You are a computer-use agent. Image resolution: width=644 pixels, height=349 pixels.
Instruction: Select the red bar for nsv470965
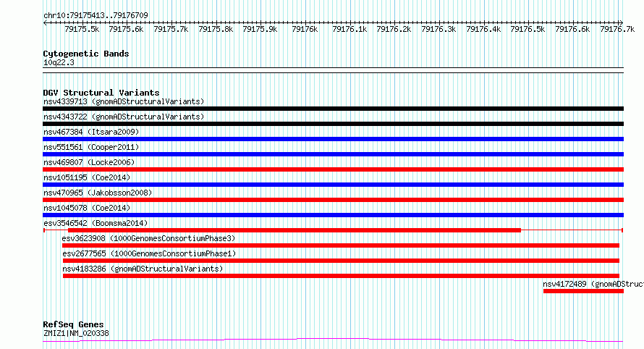click(333, 200)
